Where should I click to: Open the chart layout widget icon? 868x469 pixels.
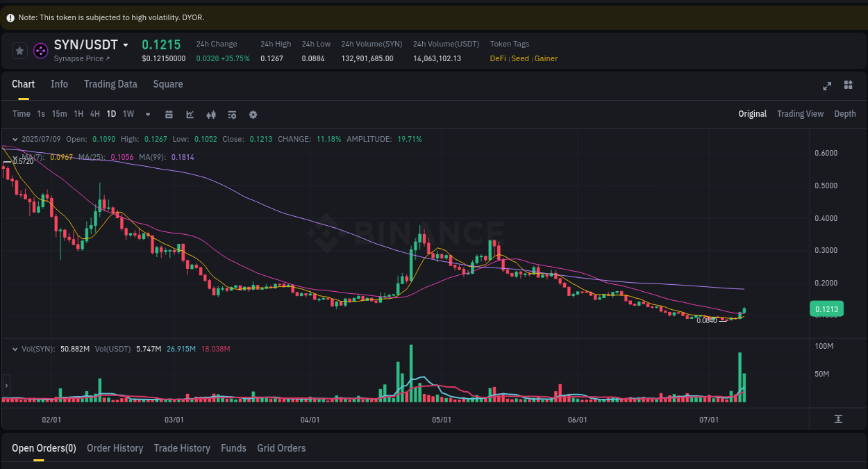point(848,85)
